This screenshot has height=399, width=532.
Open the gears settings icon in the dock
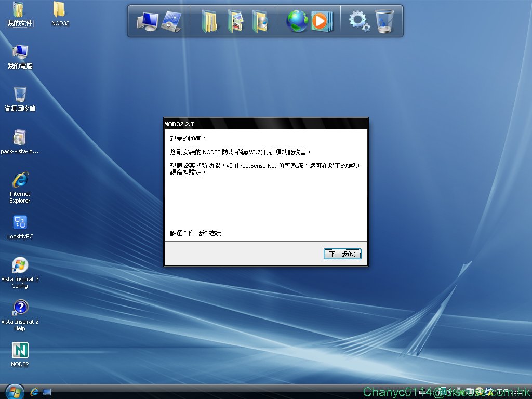point(360,21)
